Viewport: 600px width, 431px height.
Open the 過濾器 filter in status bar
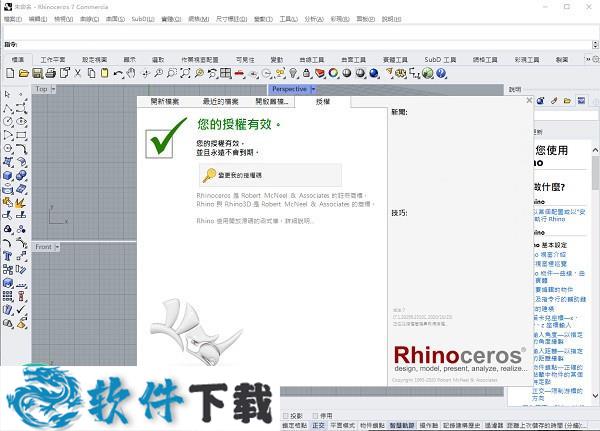pyautogui.click(x=494, y=425)
